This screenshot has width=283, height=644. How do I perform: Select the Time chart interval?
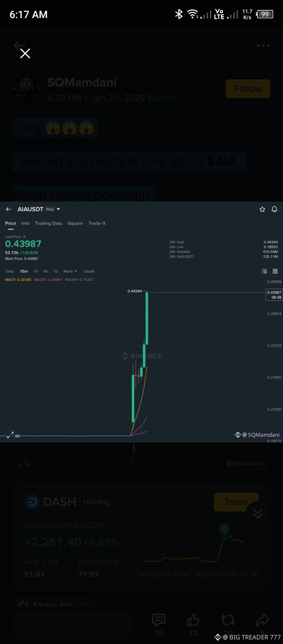point(10,271)
